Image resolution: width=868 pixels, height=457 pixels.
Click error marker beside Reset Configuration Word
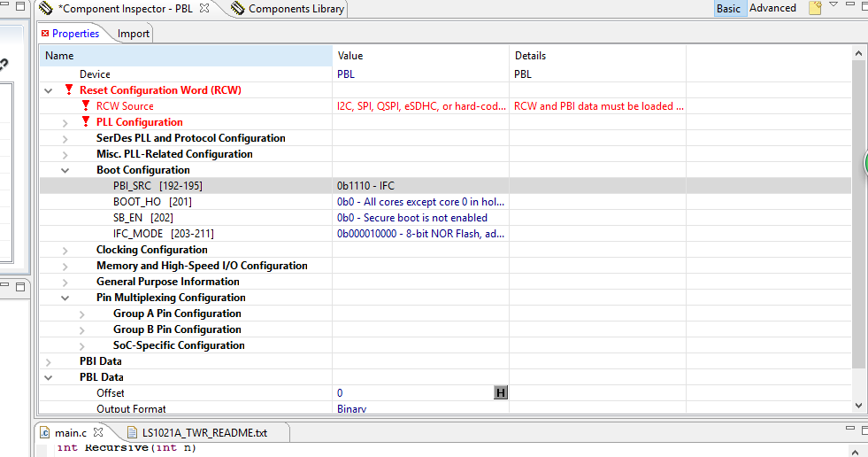point(69,89)
